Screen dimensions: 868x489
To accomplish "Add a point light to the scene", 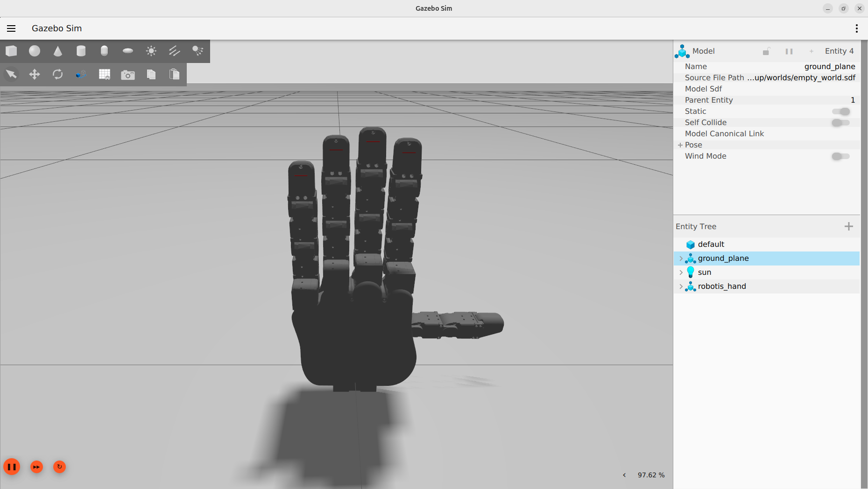I will [151, 51].
